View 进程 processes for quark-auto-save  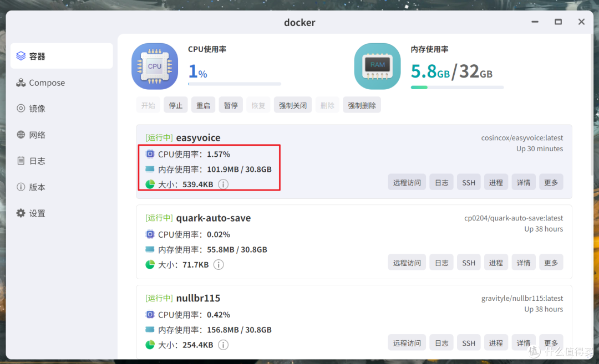click(496, 263)
